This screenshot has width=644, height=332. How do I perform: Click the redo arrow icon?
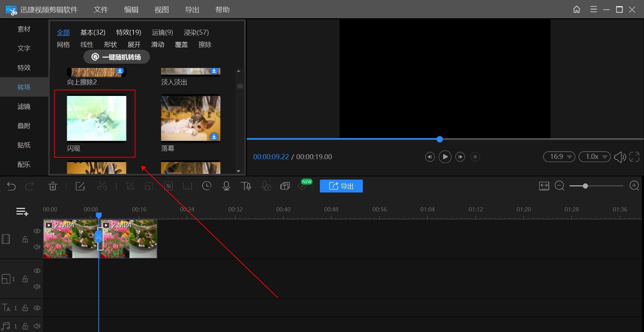(29, 186)
